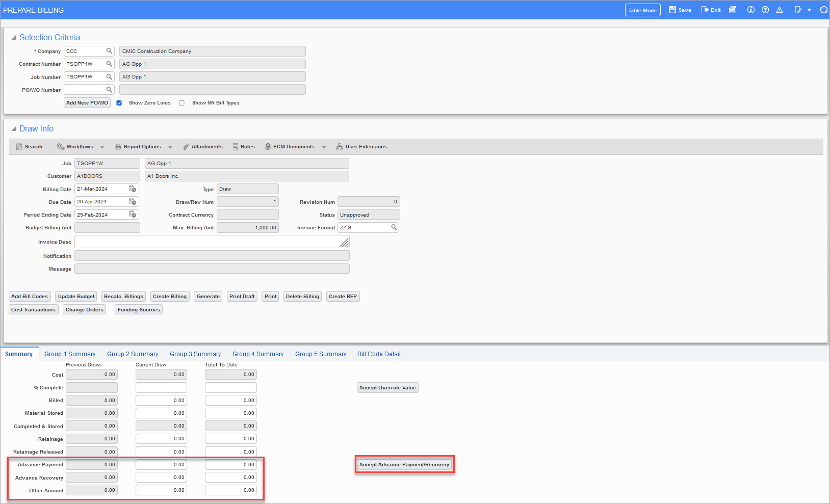Expand the Workflows dropdown arrow
Image resolution: width=830 pixels, height=504 pixels.
[x=102, y=147]
